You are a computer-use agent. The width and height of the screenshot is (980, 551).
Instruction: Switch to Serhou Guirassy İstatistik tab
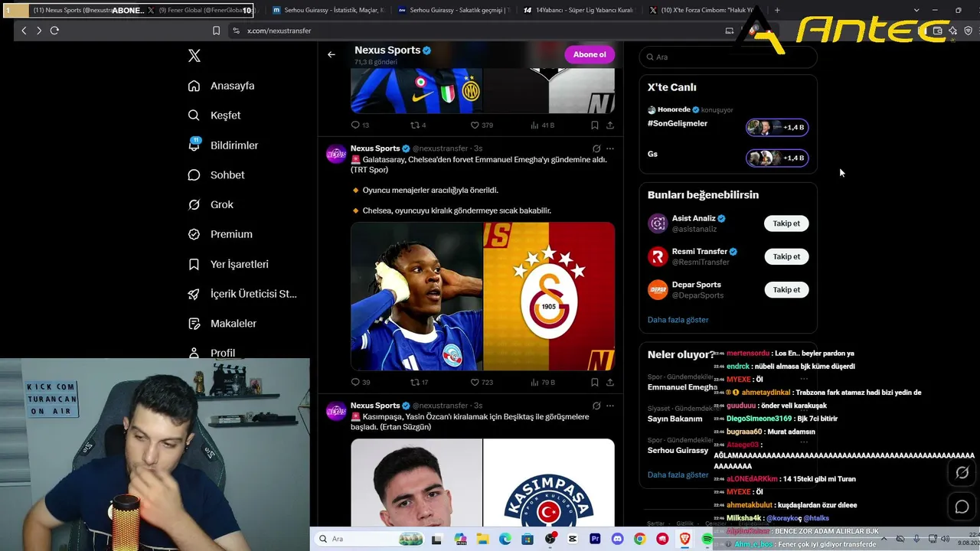pyautogui.click(x=328, y=10)
